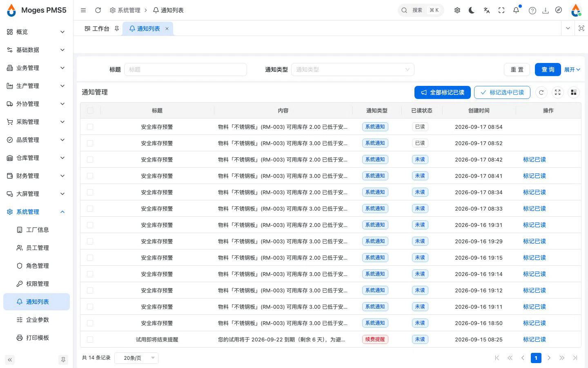Image resolution: width=588 pixels, height=368 pixels.
Task: Pin the sidebar with pin icon
Action: 63,360
